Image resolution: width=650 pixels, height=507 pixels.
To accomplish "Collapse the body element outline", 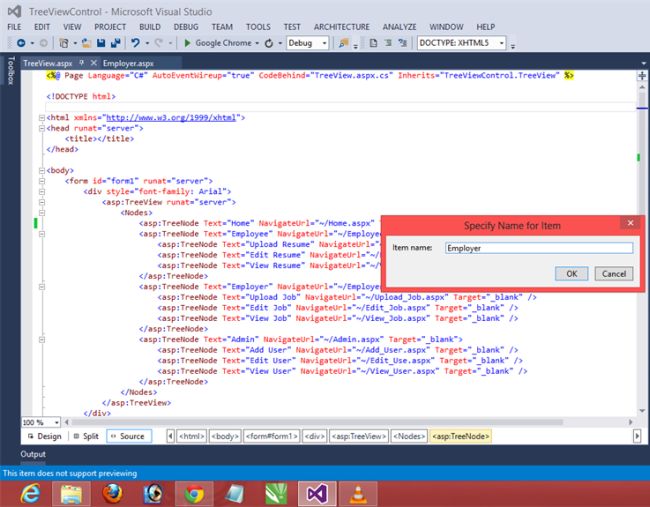I will pyautogui.click(x=40, y=170).
